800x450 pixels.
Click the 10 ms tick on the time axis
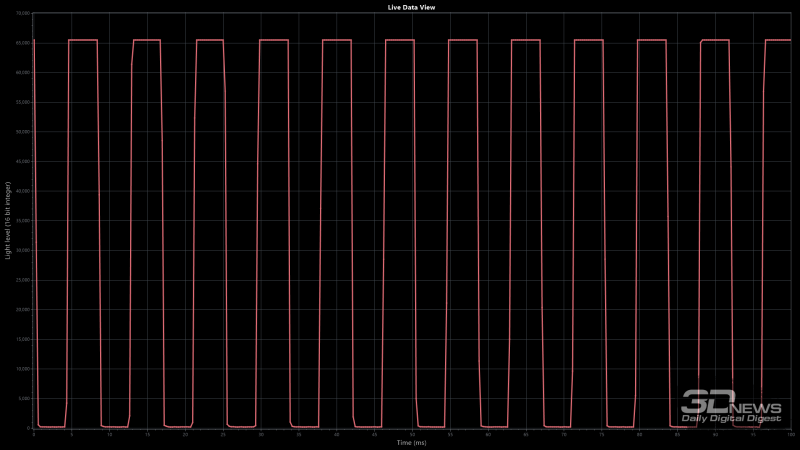pos(109,433)
